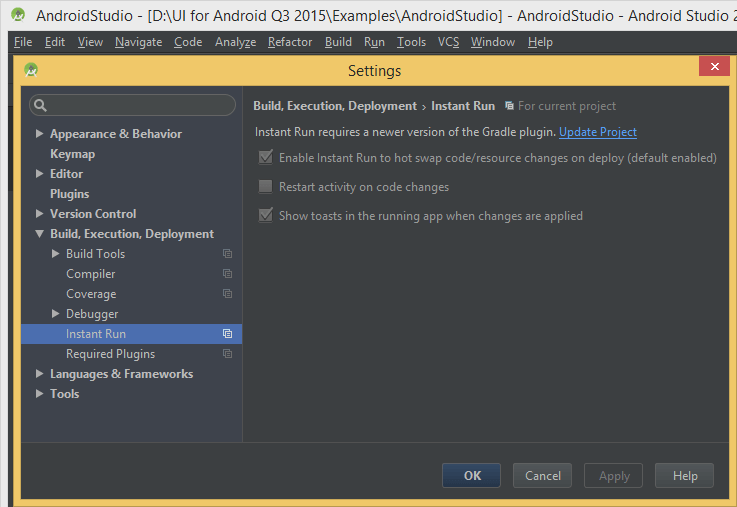Toggle Show toasts in the running app checkbox
Image resolution: width=737 pixels, height=507 pixels.
tap(266, 216)
